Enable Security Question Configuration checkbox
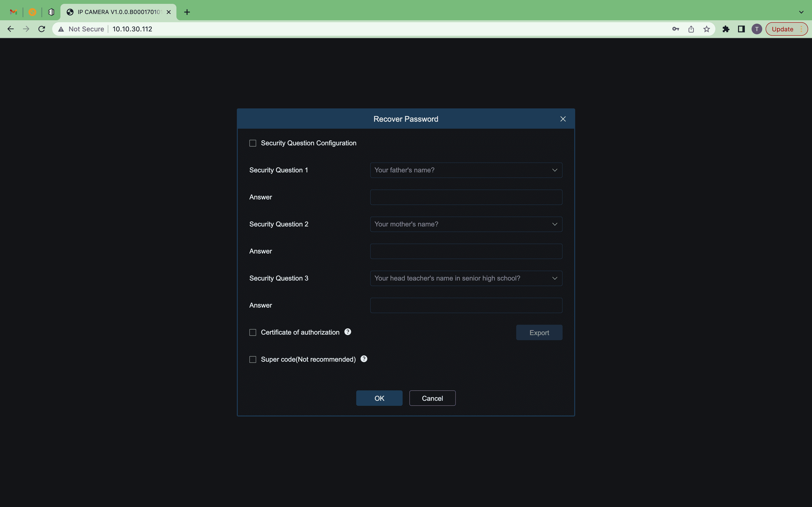The height and width of the screenshot is (507, 812). (x=253, y=143)
